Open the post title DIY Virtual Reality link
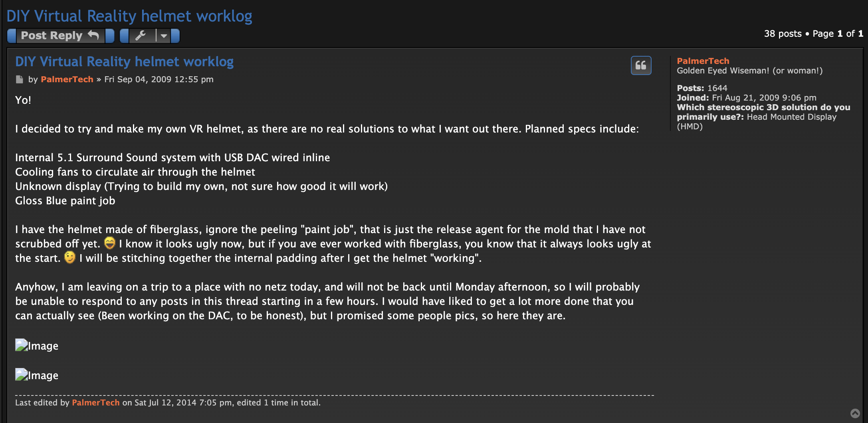868x423 pixels. pos(124,61)
